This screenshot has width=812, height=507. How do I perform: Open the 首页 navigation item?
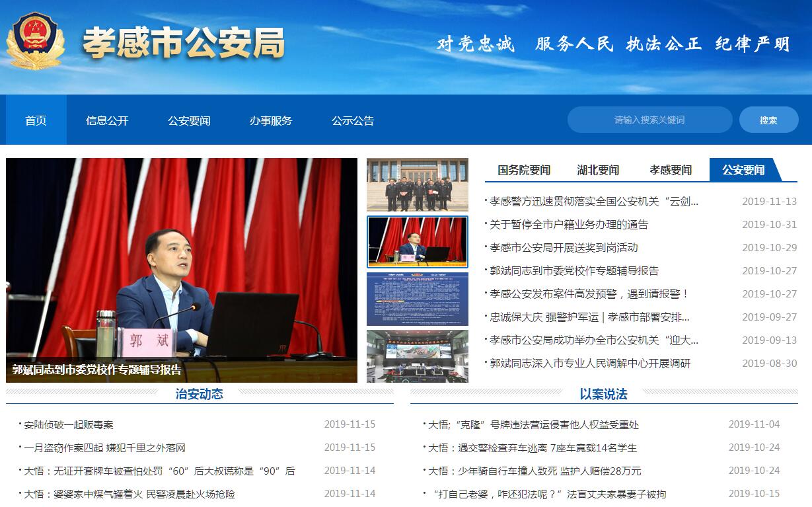pyautogui.click(x=36, y=120)
